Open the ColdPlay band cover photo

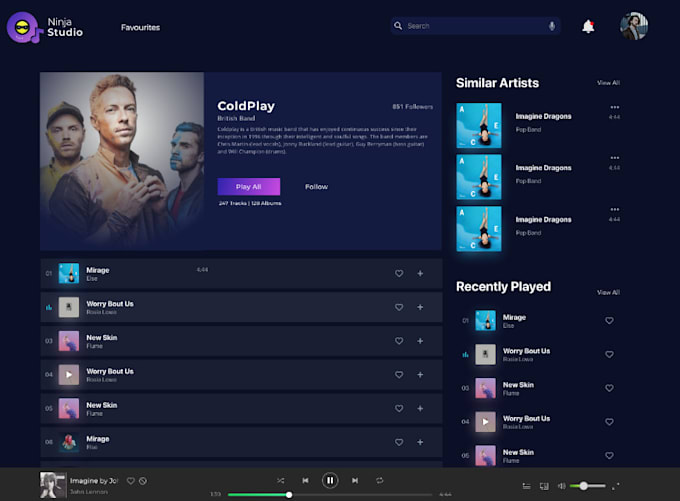coord(122,160)
